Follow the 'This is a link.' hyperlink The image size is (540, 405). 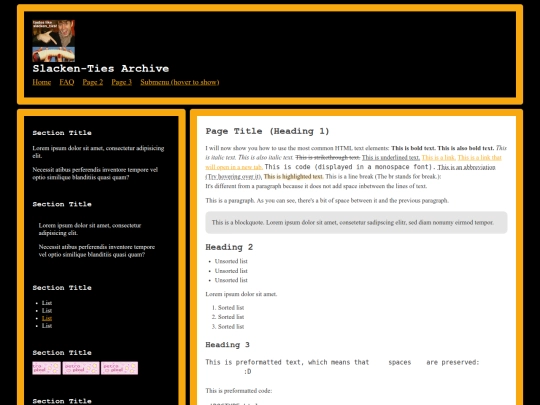438,158
